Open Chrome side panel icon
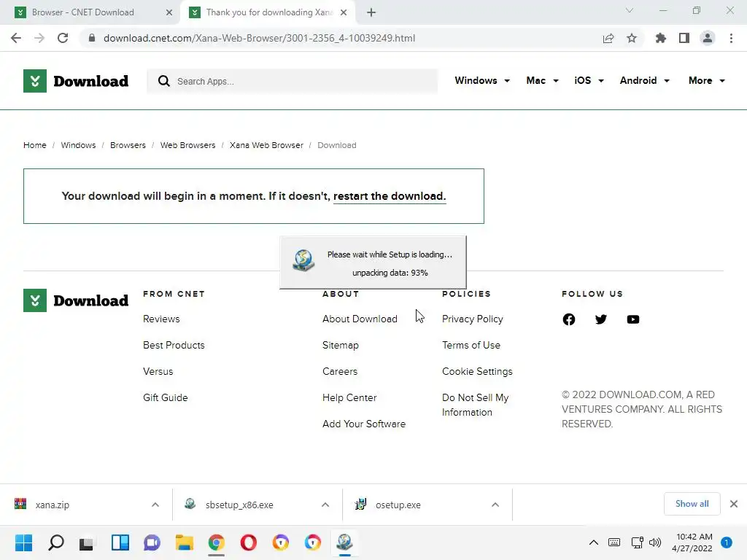This screenshot has height=560, width=747. pyautogui.click(x=684, y=38)
